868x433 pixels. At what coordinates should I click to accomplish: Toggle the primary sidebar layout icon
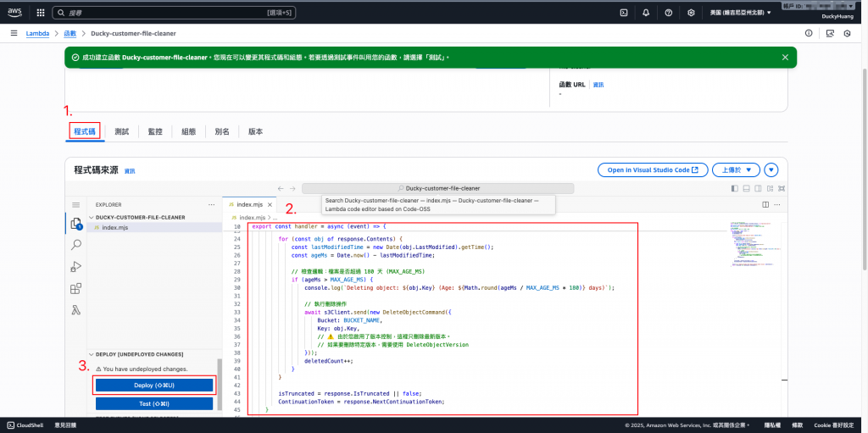click(735, 189)
